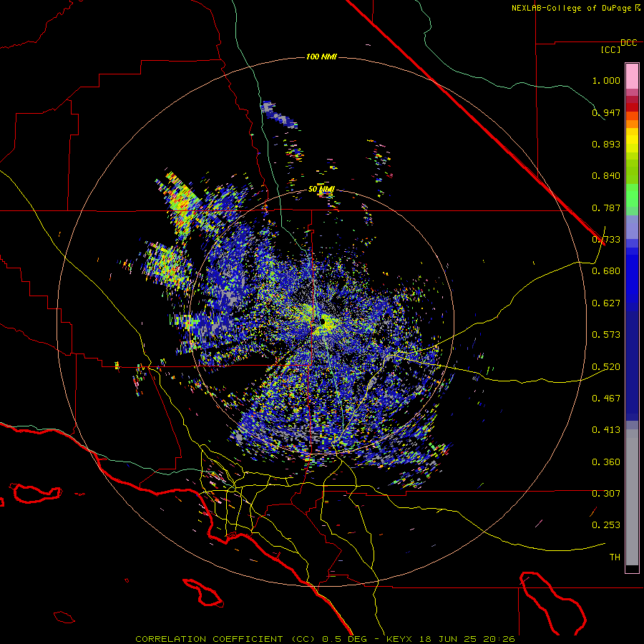Click the black radar site dot at center
Screen dimensions: 644x644
323,322
